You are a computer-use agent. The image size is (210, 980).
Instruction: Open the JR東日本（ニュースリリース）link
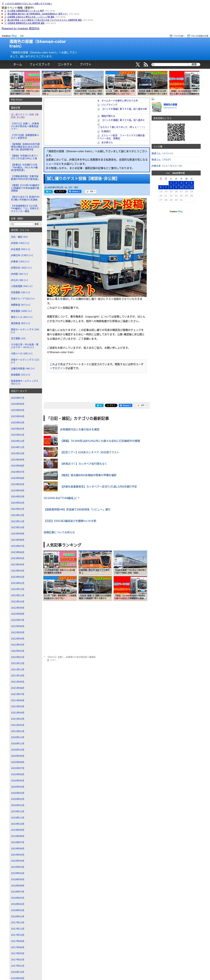click(167, 166)
